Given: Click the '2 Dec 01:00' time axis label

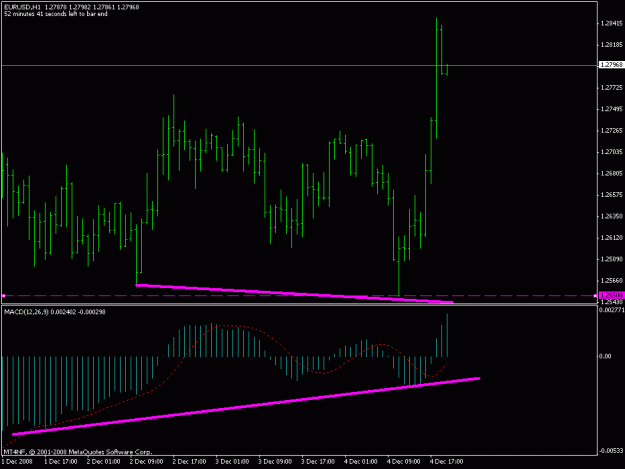Looking at the screenshot, I should tap(103, 462).
